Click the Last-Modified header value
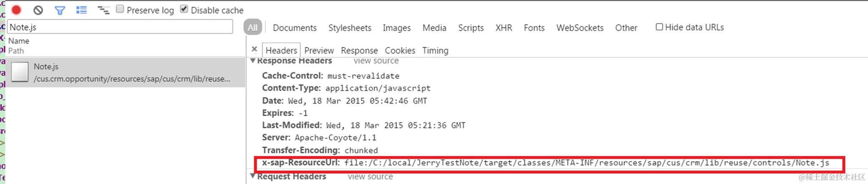 coord(396,126)
